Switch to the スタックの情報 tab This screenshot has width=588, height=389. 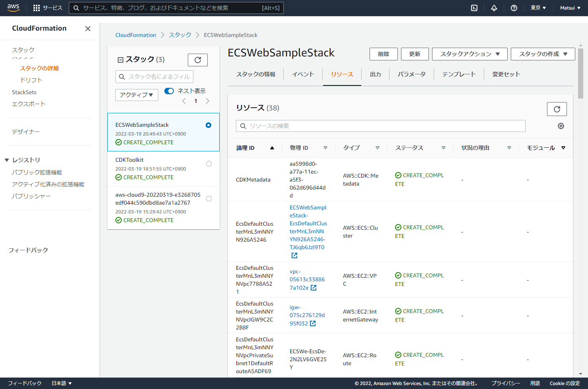(256, 74)
